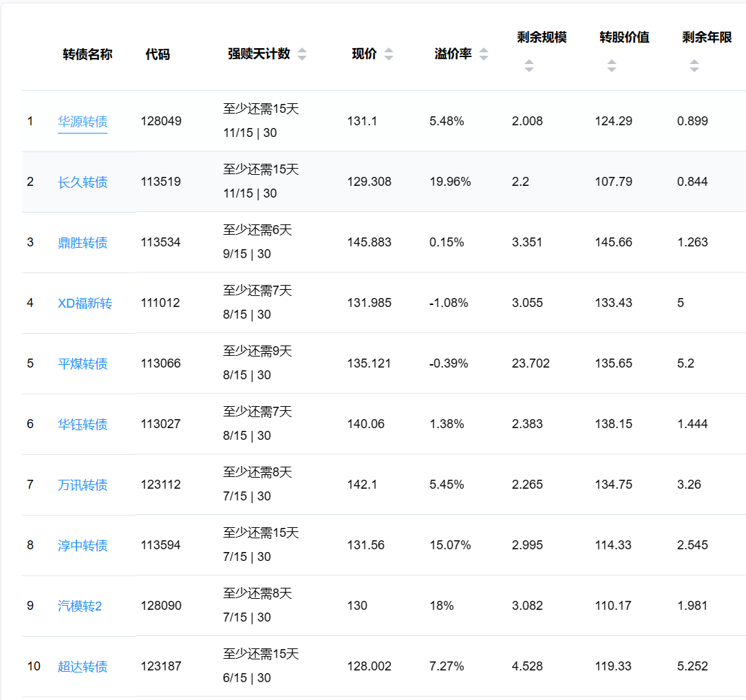Image resolution: width=746 pixels, height=700 pixels.
Task: Click the 代码 column header
Action: click(x=158, y=54)
